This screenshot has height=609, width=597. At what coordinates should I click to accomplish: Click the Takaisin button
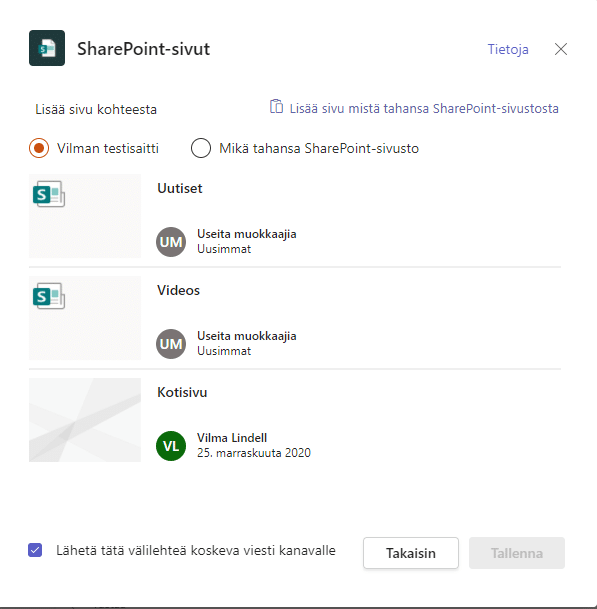[x=411, y=553]
